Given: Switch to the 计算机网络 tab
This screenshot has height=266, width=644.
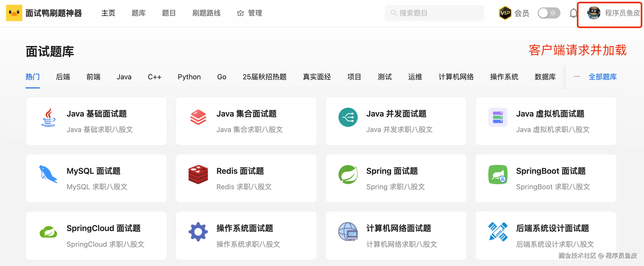Looking at the screenshot, I should point(456,77).
